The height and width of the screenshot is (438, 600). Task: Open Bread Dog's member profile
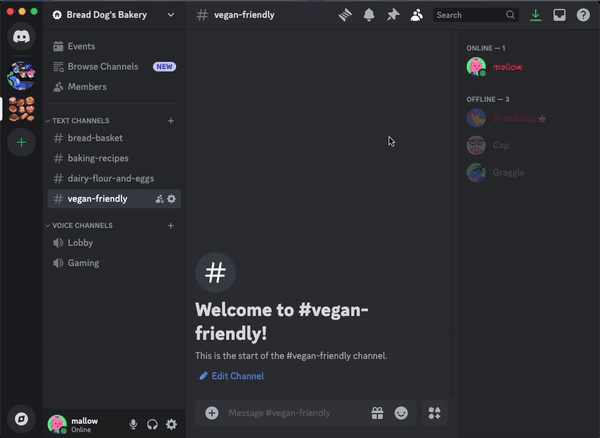click(x=528, y=118)
